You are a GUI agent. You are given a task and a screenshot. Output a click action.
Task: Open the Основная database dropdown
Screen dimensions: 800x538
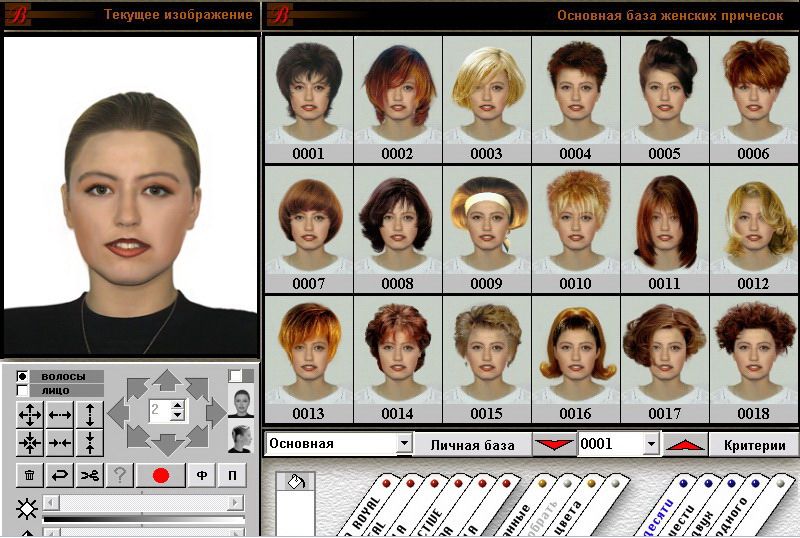click(x=404, y=443)
